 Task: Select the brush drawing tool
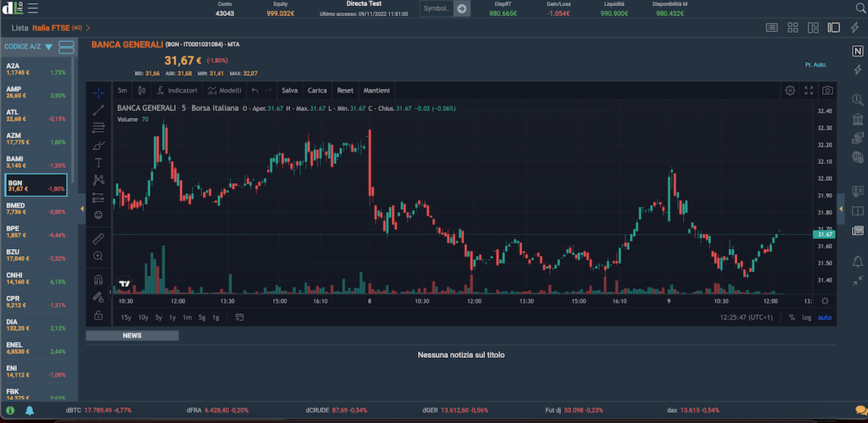pyautogui.click(x=99, y=146)
